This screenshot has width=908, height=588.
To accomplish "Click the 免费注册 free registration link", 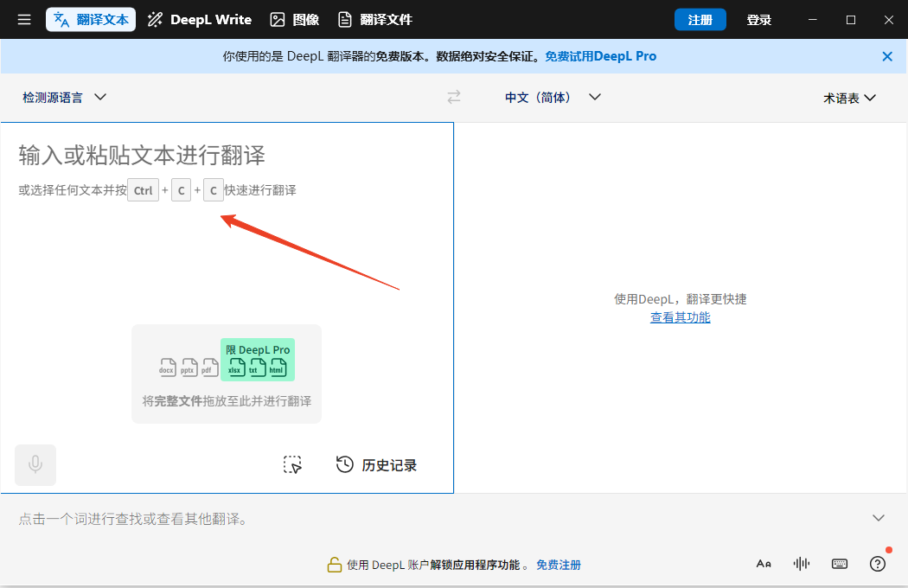I will (x=559, y=565).
